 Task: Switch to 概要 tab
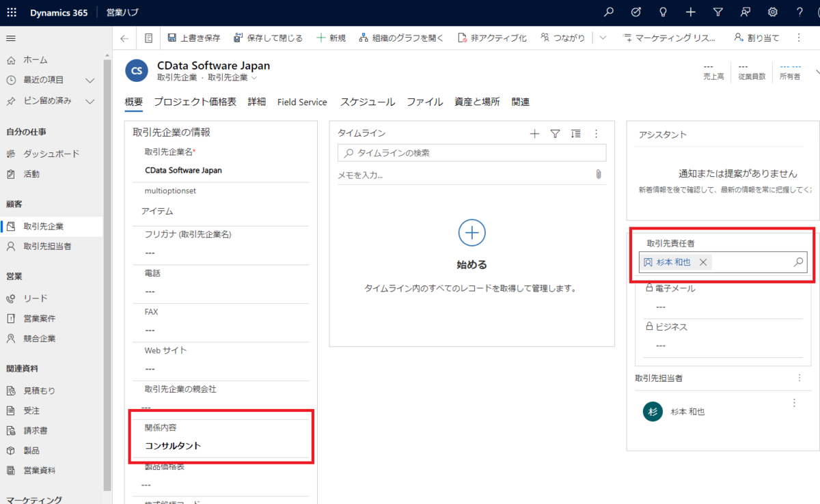(x=134, y=102)
